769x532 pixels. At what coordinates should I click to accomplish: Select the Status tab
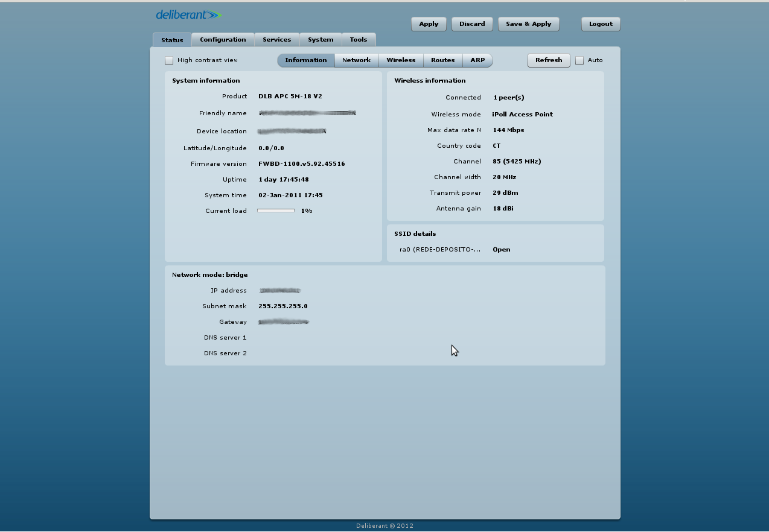coord(172,40)
